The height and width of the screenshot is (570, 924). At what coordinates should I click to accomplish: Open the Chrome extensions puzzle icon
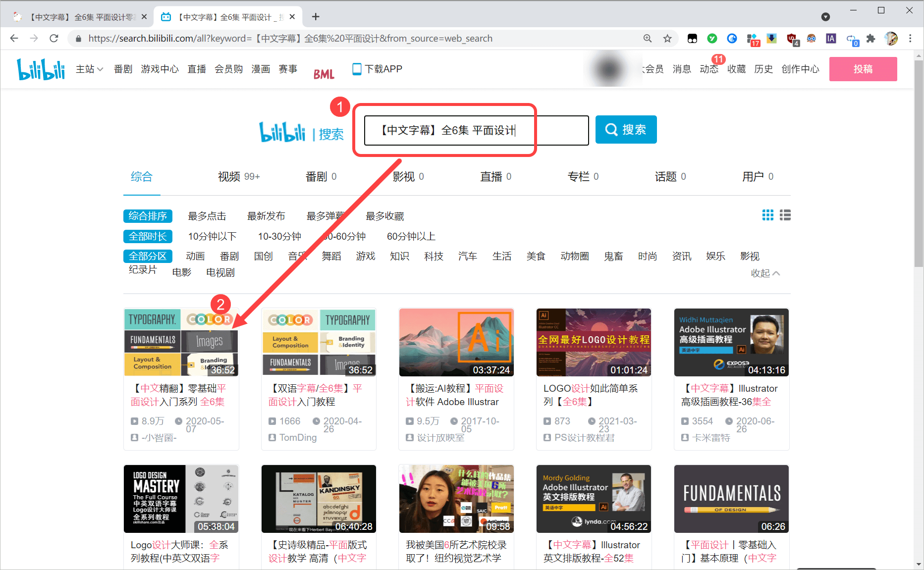tap(870, 38)
